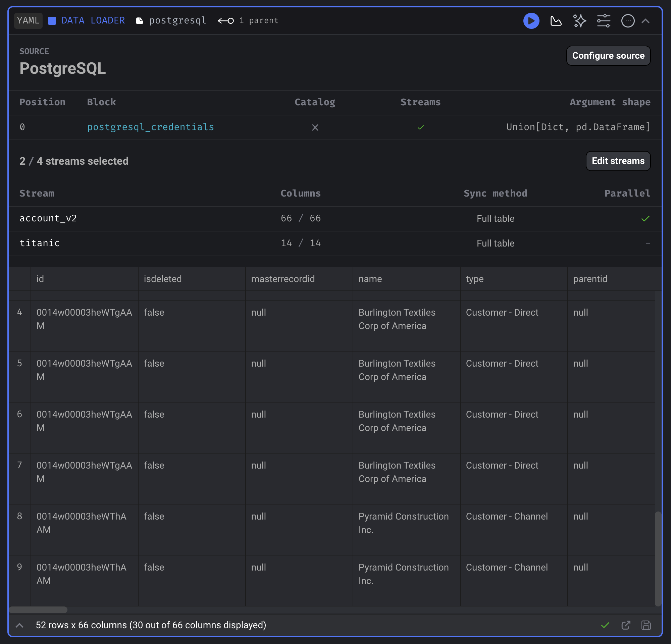Click the row 7 isdeleted false cell
Viewport: 671px width, 644px height.
pos(192,478)
